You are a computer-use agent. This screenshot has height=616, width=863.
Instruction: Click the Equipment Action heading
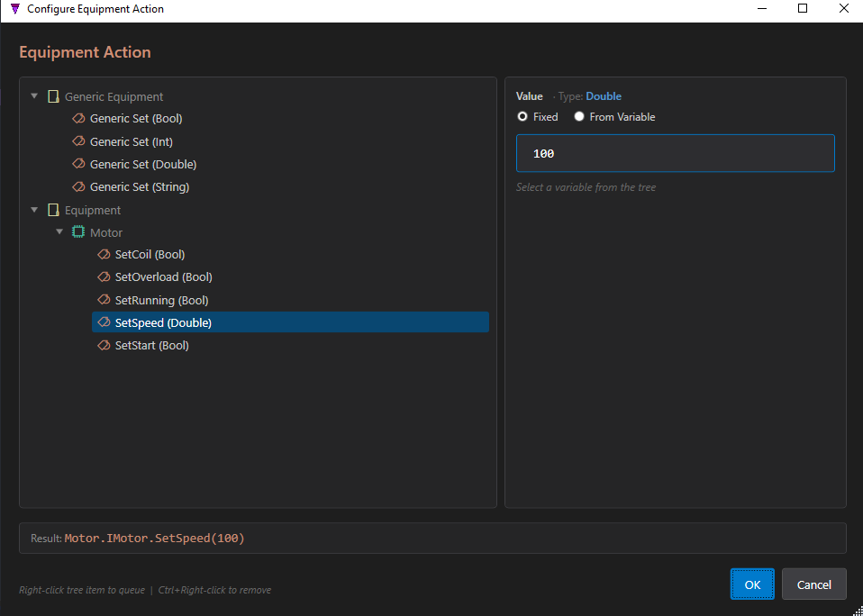click(85, 52)
